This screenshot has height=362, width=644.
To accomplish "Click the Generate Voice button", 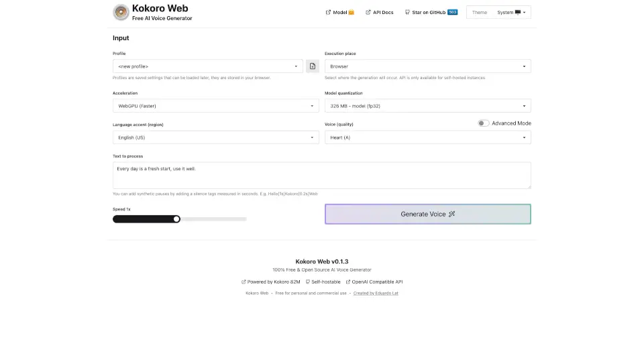I will click(427, 214).
